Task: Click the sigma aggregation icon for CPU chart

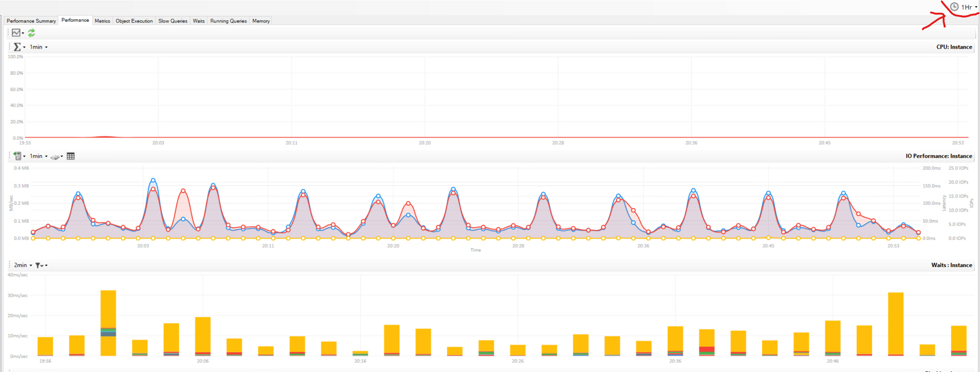Action: (x=18, y=47)
